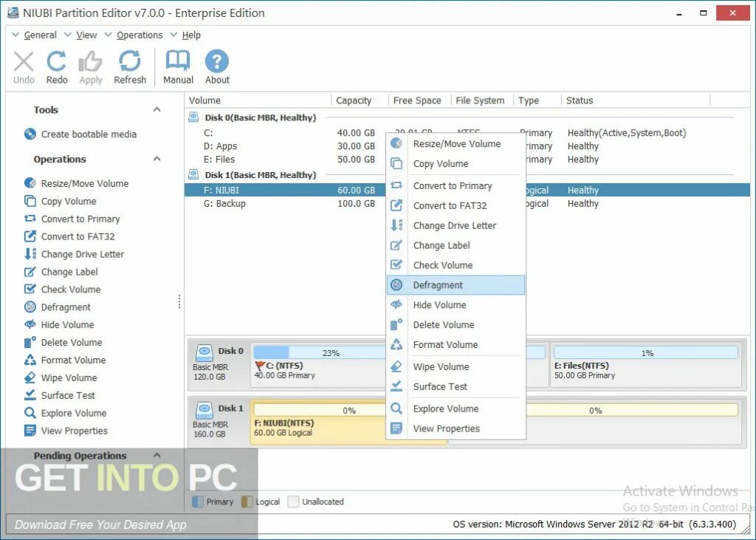Choose Hide Volume in sidebar

[59, 325]
